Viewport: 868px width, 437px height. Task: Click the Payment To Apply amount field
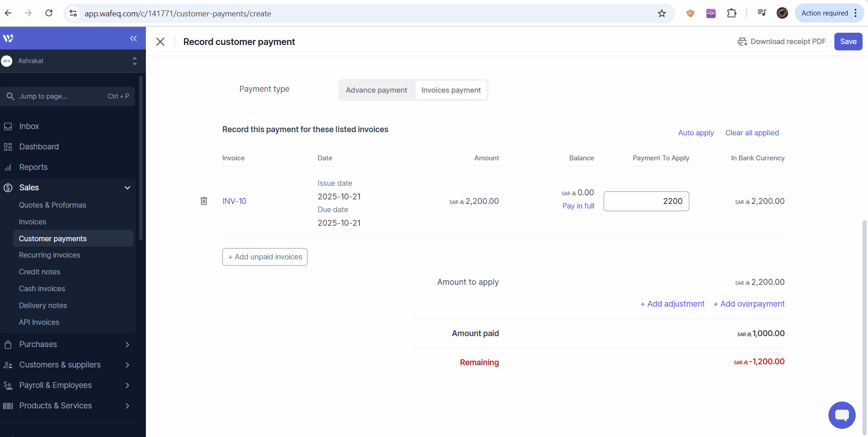(646, 201)
